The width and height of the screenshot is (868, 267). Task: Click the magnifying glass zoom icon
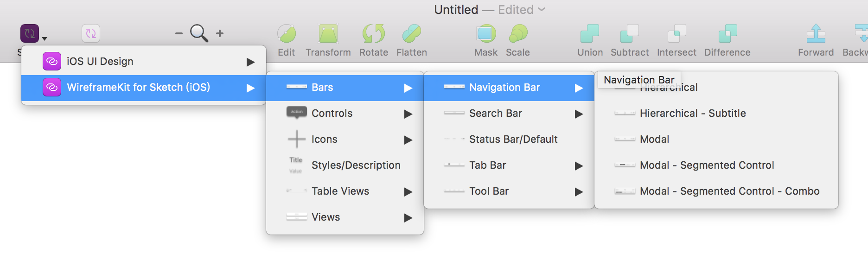click(x=199, y=33)
